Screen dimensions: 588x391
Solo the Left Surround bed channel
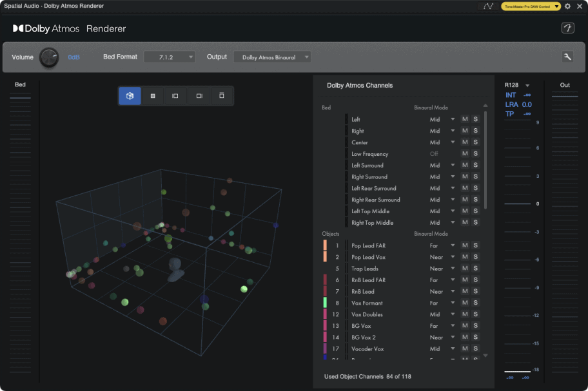click(476, 166)
